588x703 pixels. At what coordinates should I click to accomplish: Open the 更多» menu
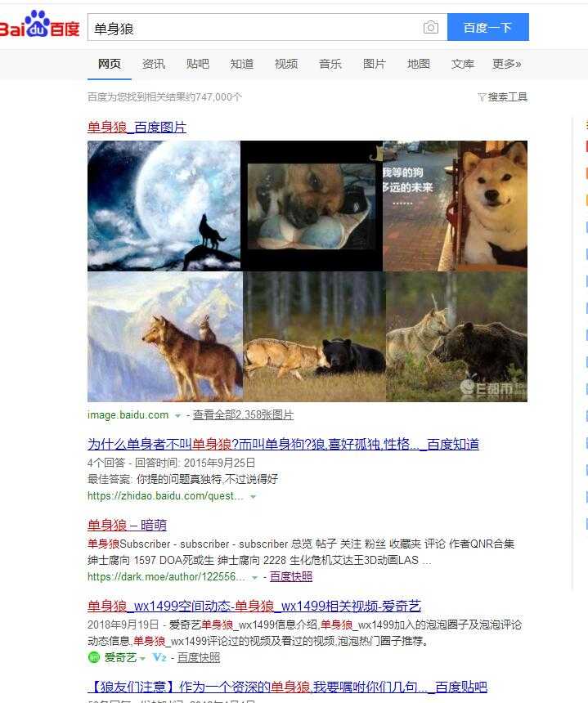(507, 64)
